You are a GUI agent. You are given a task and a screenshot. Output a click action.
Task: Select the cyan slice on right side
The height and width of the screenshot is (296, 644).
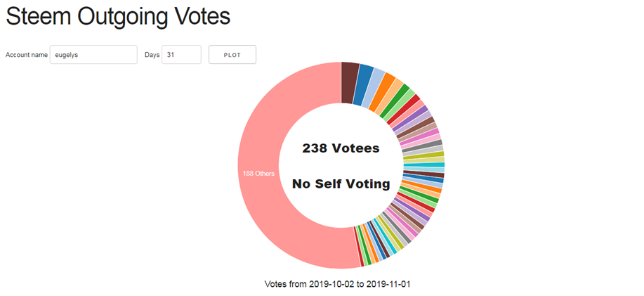pos(424,165)
